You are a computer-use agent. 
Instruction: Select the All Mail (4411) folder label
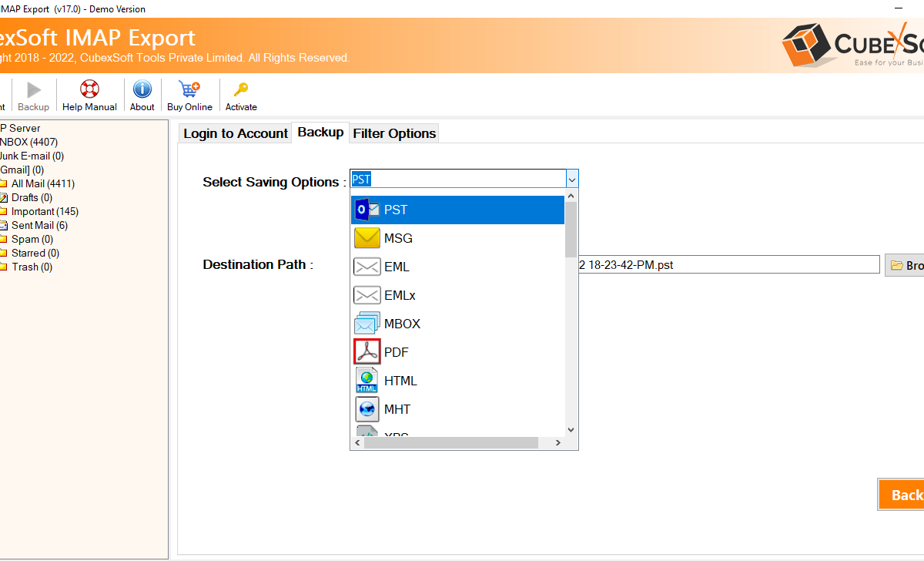[43, 183]
